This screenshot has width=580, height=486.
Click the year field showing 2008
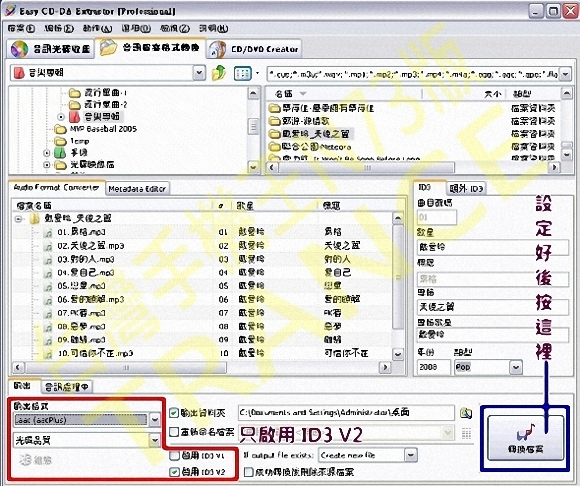(x=433, y=367)
